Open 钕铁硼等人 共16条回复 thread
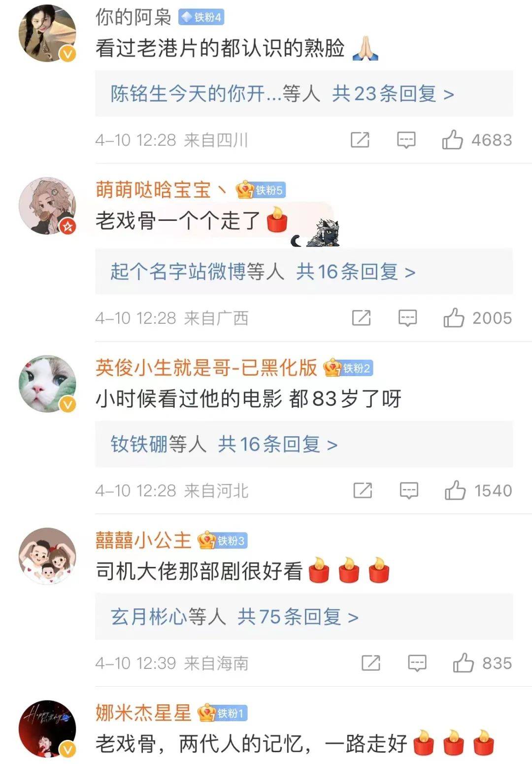532x764 pixels. click(x=304, y=444)
